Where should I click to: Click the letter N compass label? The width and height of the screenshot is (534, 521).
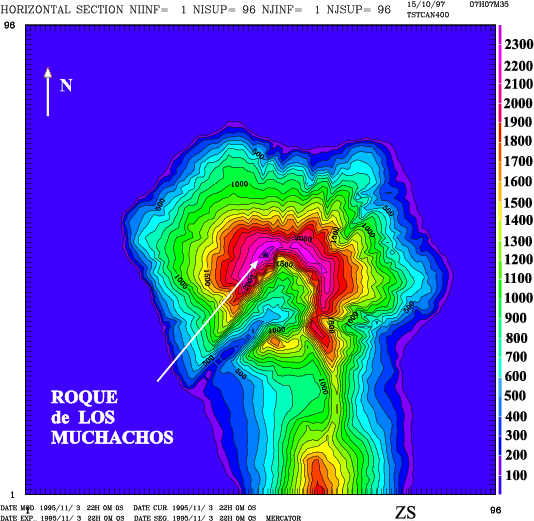coord(66,85)
